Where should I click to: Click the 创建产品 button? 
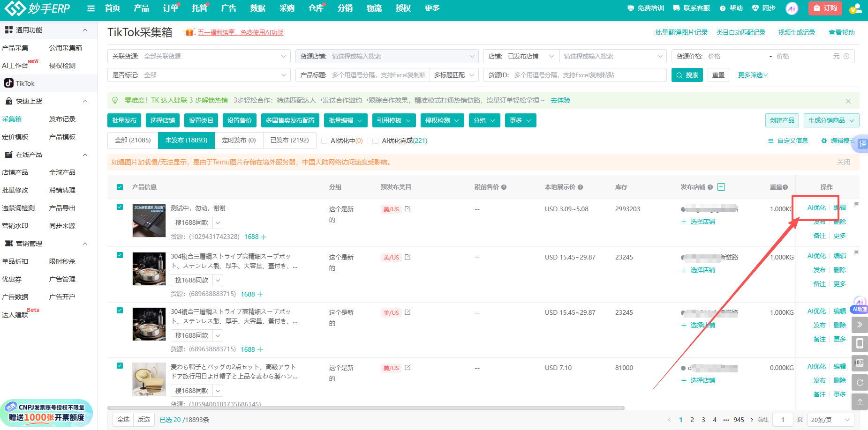[x=782, y=120]
